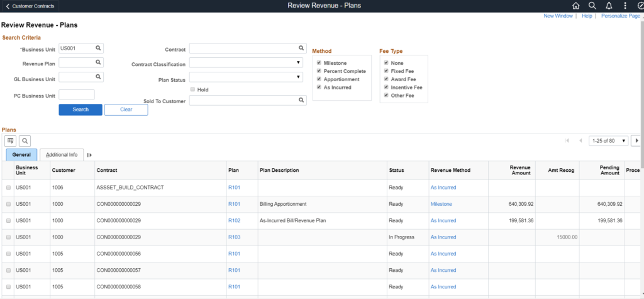
Task: Open the actions menu (three dots)
Action: point(625,6)
